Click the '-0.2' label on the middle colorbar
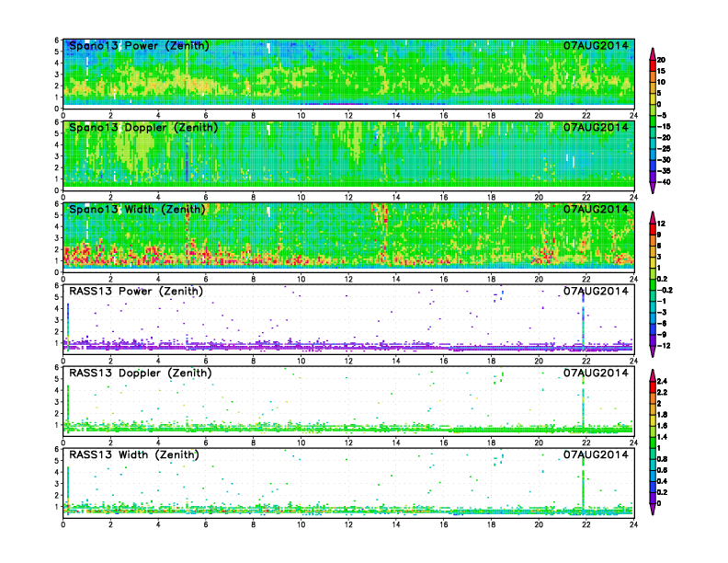The width and height of the screenshot is (728, 563). click(665, 291)
